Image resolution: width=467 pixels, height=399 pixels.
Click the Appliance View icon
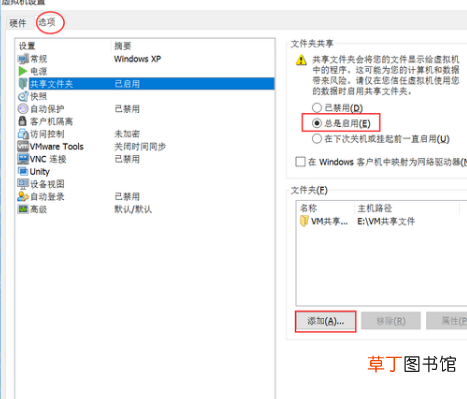(23, 184)
